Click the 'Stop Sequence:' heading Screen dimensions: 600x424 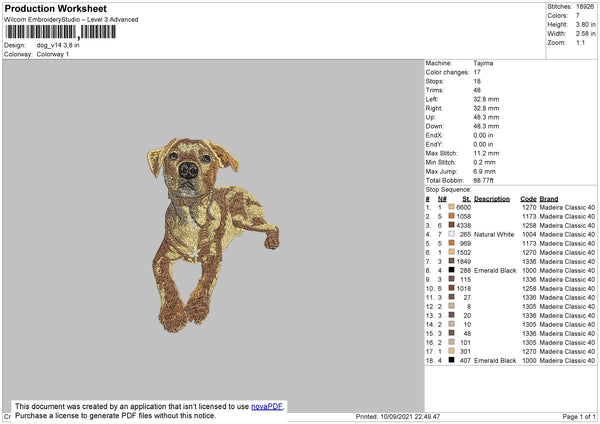[x=448, y=190]
